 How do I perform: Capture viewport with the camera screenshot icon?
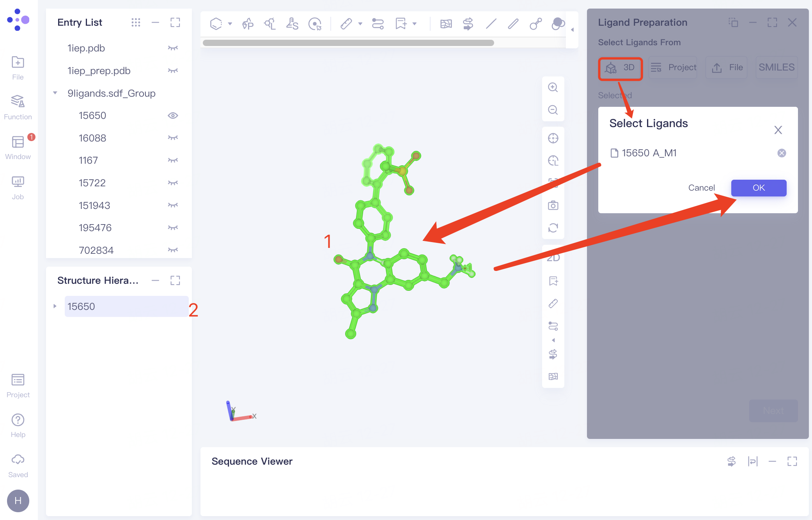click(x=553, y=205)
